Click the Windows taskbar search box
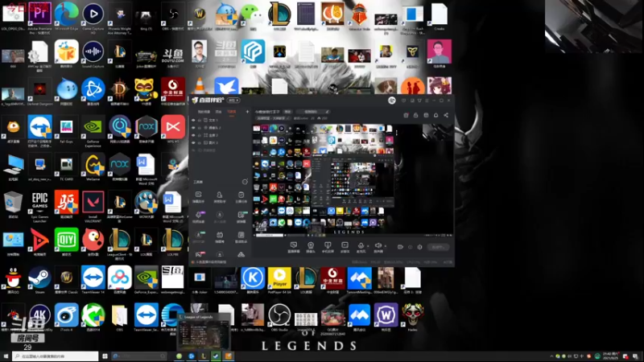644x362 pixels. point(55,356)
